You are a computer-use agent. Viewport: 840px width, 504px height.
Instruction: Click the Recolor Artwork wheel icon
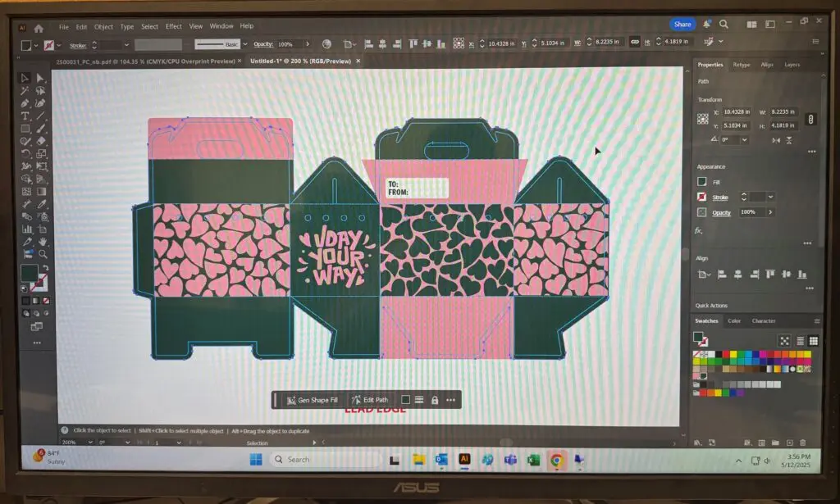[x=326, y=44]
